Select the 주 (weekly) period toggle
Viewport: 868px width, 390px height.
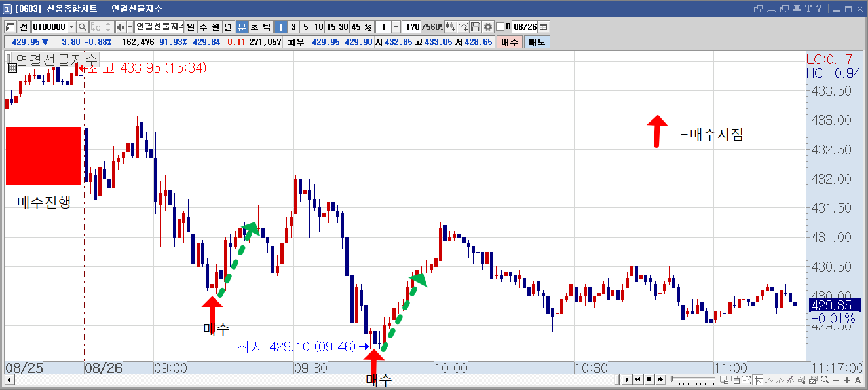pos(203,27)
